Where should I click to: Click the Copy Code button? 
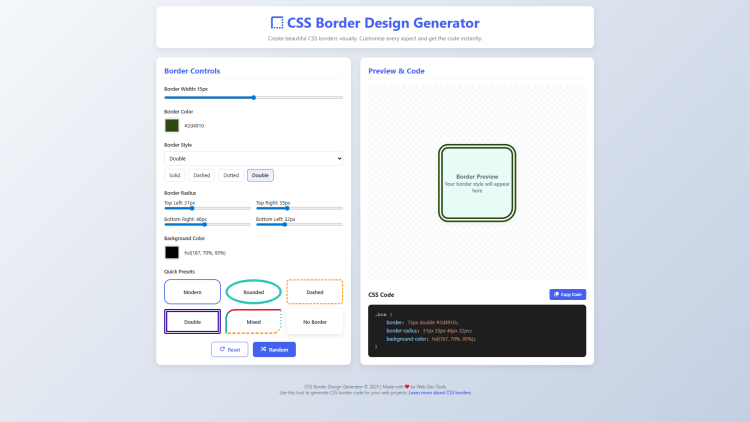pyautogui.click(x=567, y=294)
